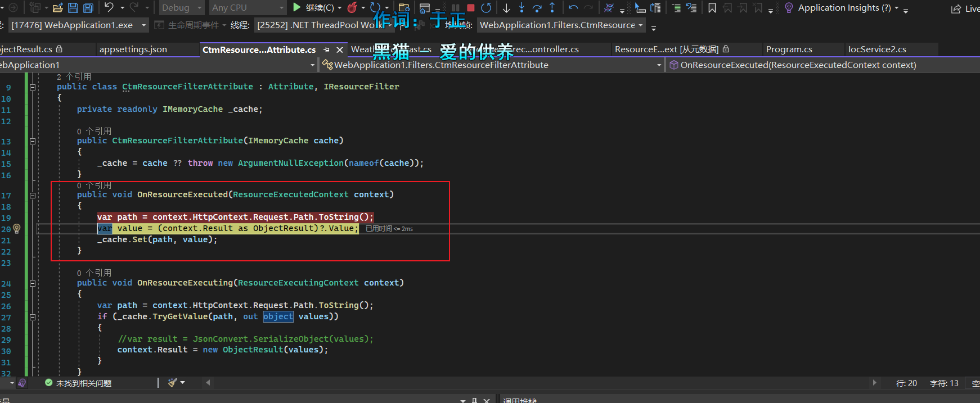Open the Application Insights dropdown arrow
Viewport: 980px width, 403px height.
click(897, 8)
